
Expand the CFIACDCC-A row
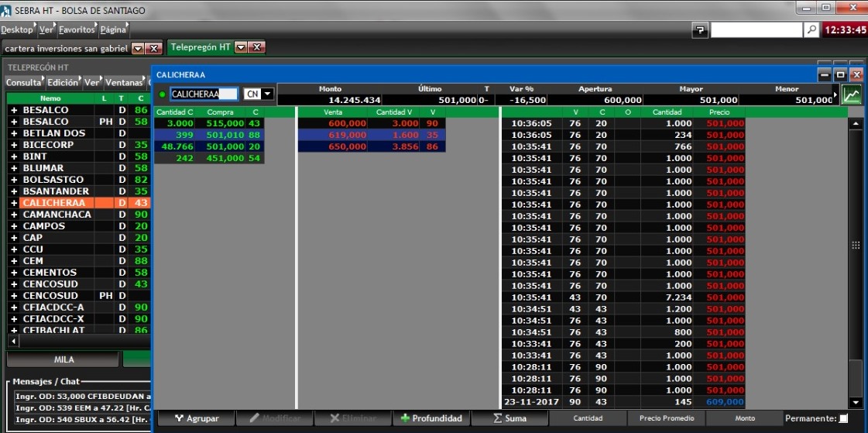(x=15, y=308)
